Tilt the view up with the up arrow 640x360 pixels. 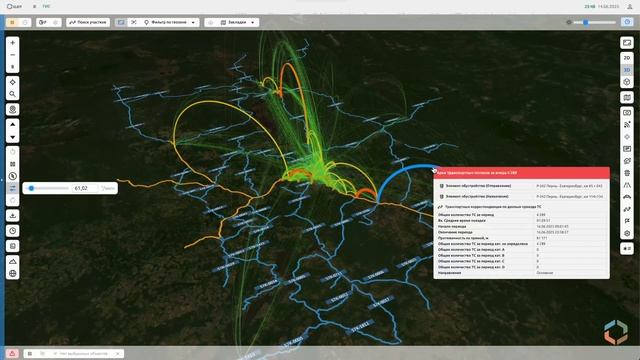click(x=13, y=124)
